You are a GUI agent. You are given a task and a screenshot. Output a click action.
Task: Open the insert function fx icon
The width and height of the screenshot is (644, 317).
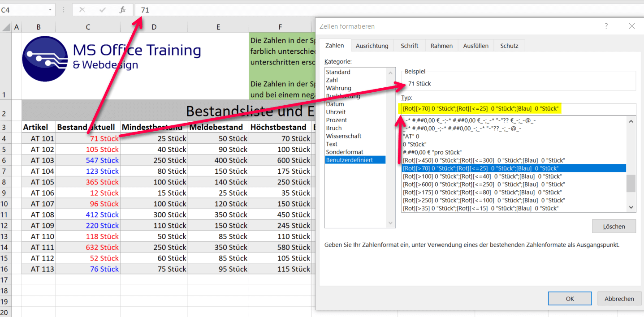coord(122,9)
